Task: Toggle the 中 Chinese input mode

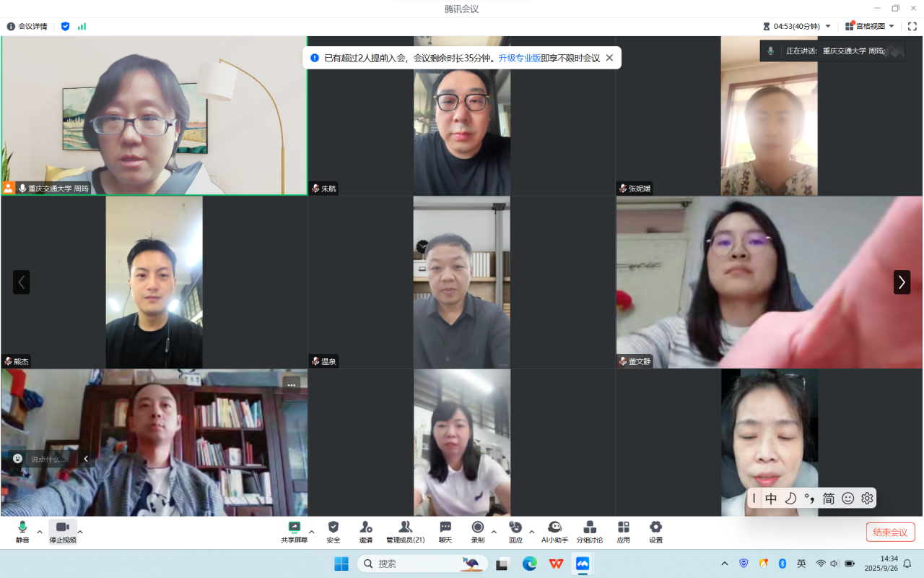Action: tap(771, 499)
